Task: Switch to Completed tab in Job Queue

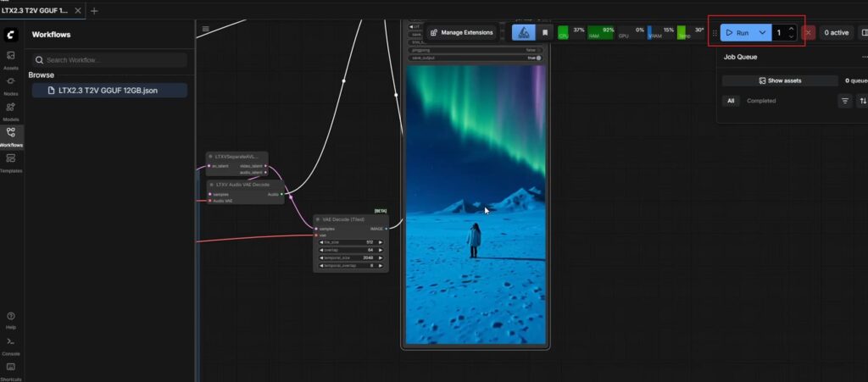Action: click(x=761, y=101)
